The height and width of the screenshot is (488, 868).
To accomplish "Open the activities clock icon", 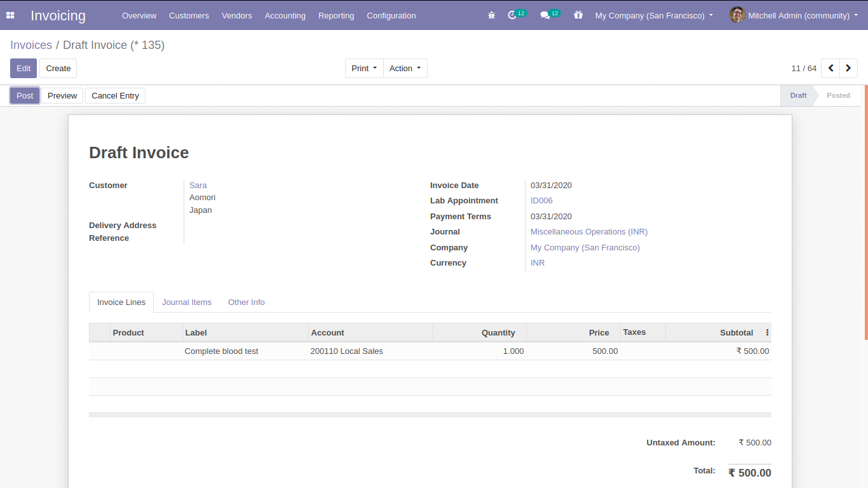I will tap(512, 15).
